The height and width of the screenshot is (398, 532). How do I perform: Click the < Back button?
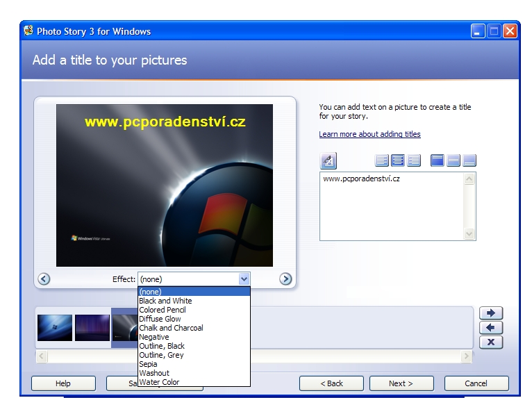pyautogui.click(x=331, y=383)
